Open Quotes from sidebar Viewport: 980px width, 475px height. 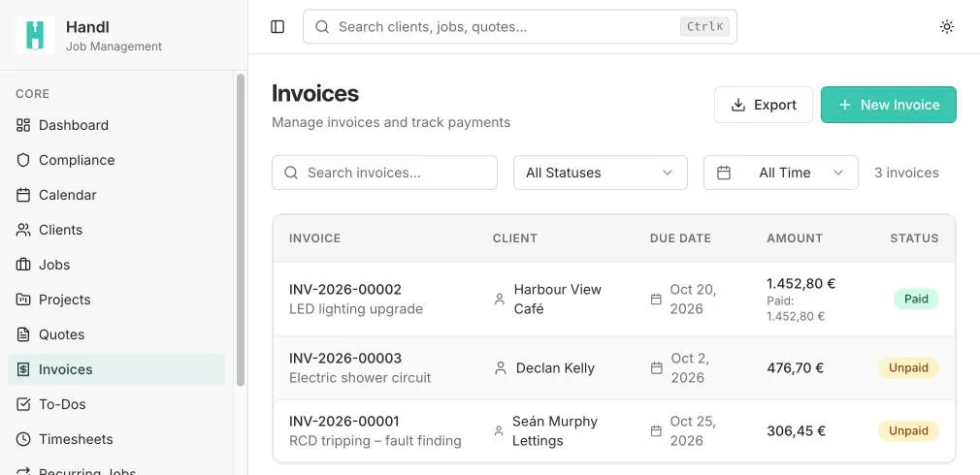(116, 334)
